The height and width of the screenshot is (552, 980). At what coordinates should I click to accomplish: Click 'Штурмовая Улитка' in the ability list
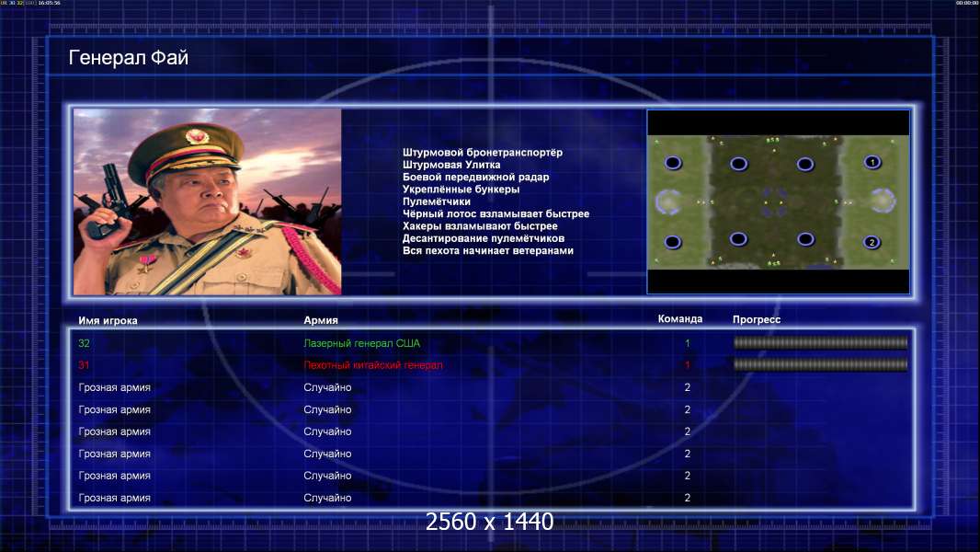[x=451, y=165]
